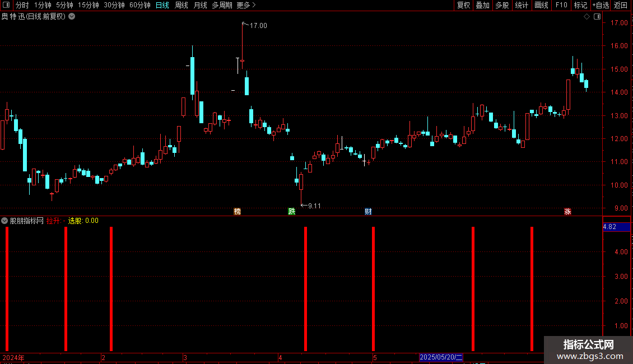Click the diamond icon above the price axis
This screenshot has width=633, height=364.
587,17
